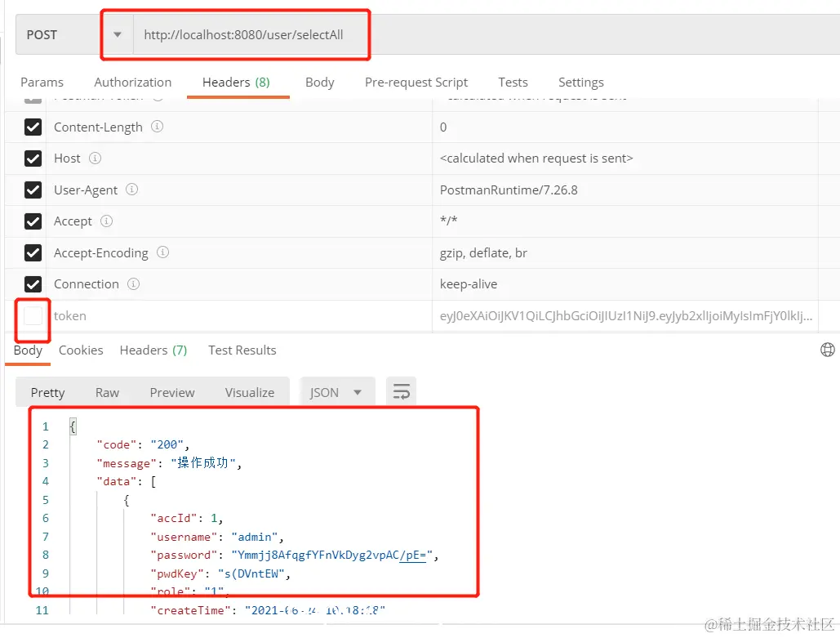Click the "data" array line
The height and width of the screenshot is (638, 840).
(x=127, y=481)
